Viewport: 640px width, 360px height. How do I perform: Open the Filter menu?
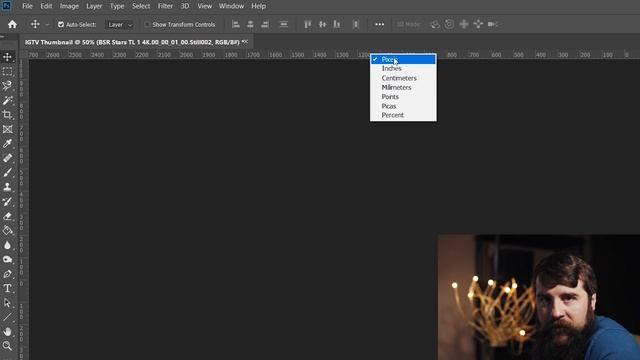click(165, 6)
